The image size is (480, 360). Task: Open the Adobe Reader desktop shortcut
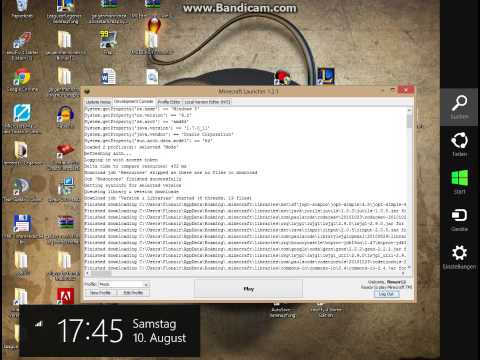coord(65,296)
